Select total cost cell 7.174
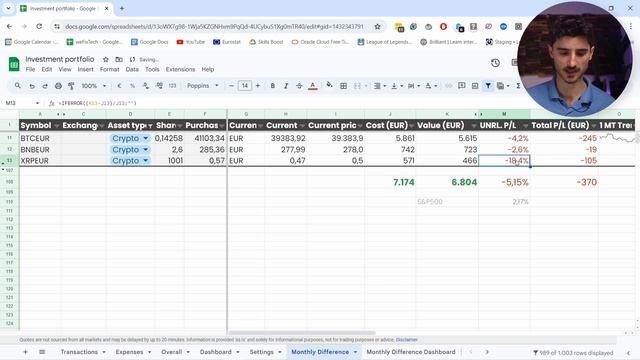Image resolution: width=640 pixels, height=360 pixels. (x=390, y=182)
